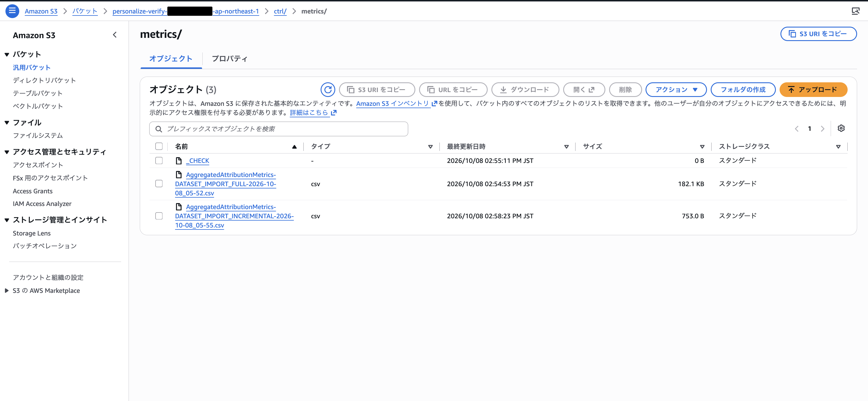Image resolution: width=868 pixels, height=401 pixels.
Task: Go to previous page arrow
Action: point(797,129)
